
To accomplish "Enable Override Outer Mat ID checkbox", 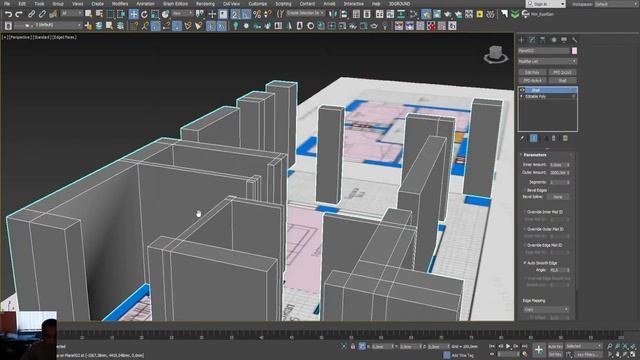I will [x=525, y=229].
